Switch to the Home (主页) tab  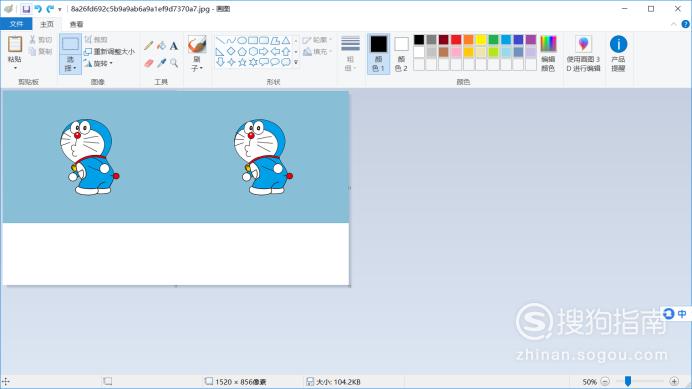coord(47,24)
